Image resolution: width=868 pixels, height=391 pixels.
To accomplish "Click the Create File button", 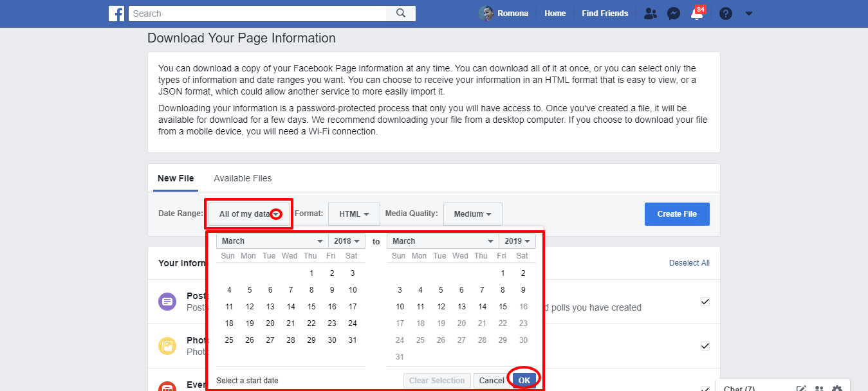I will (x=677, y=214).
